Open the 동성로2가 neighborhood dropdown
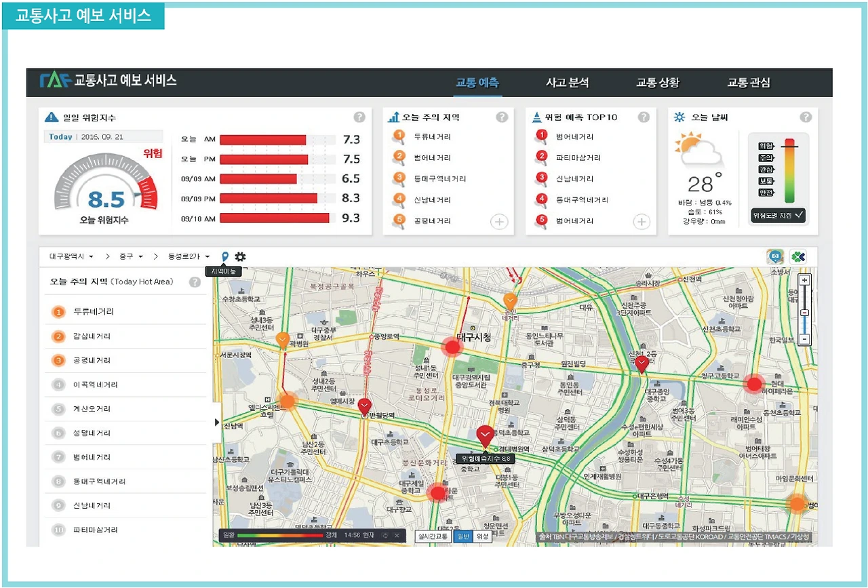868x588 pixels. [189, 257]
